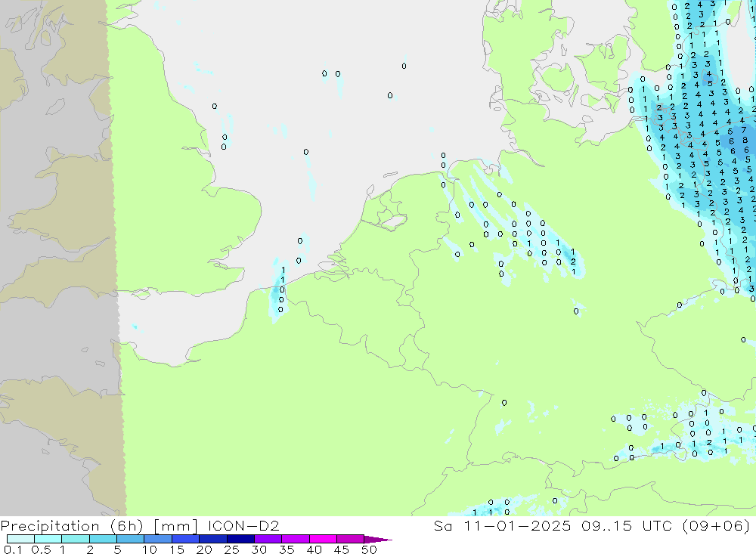Select the lightest cyan 0.1–0.5 legend swatch
This screenshot has height=554, width=756.
pyautogui.click(x=20, y=539)
